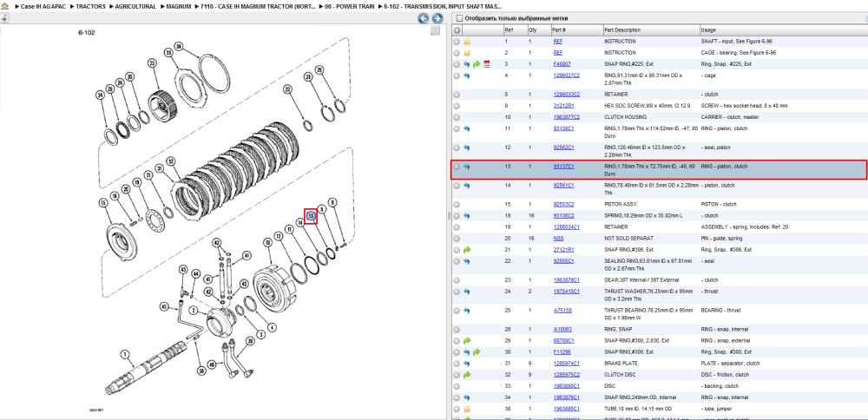This screenshot has width=868, height=420.
Task: Toggle selection circle for Ref 9 HEX SOC SCREW
Action: 457,106
